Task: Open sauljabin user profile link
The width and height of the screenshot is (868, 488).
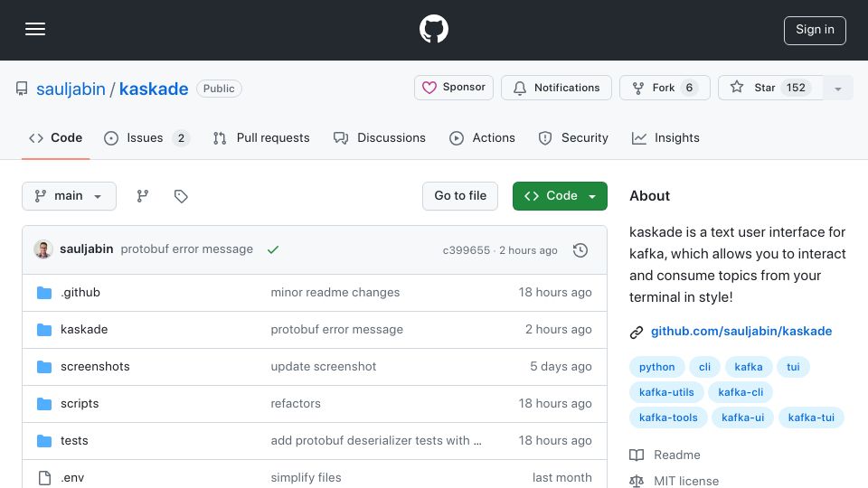Action: [x=71, y=89]
